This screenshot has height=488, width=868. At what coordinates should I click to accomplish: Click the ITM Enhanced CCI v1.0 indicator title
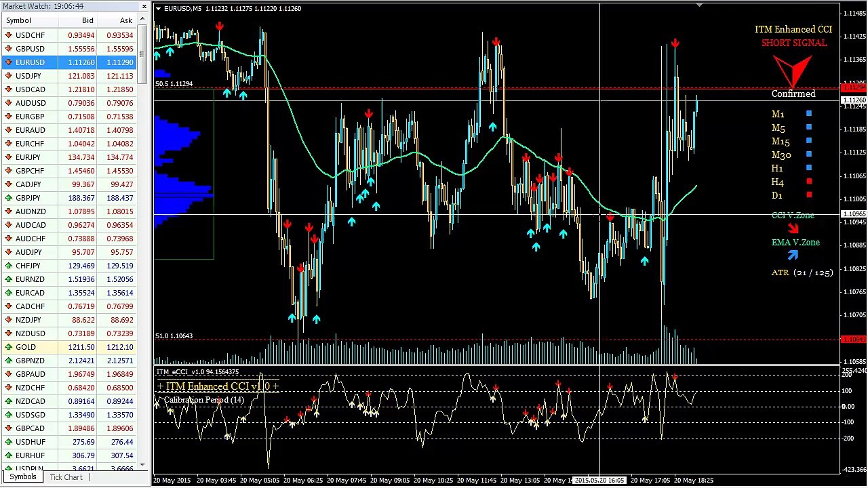pos(217,386)
